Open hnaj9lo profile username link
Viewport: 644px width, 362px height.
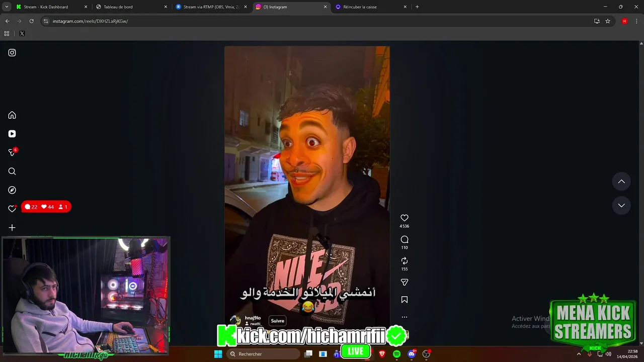click(253, 318)
